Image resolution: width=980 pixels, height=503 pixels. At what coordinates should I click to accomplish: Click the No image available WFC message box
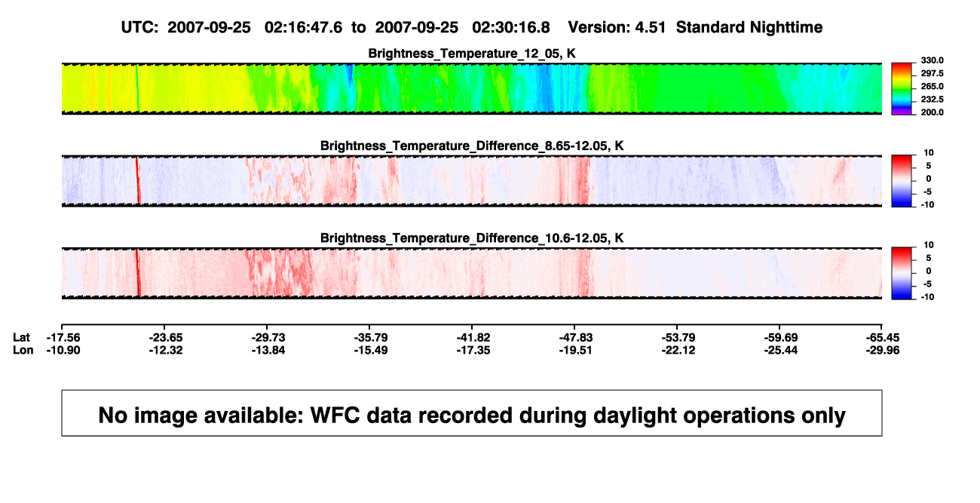472,413
